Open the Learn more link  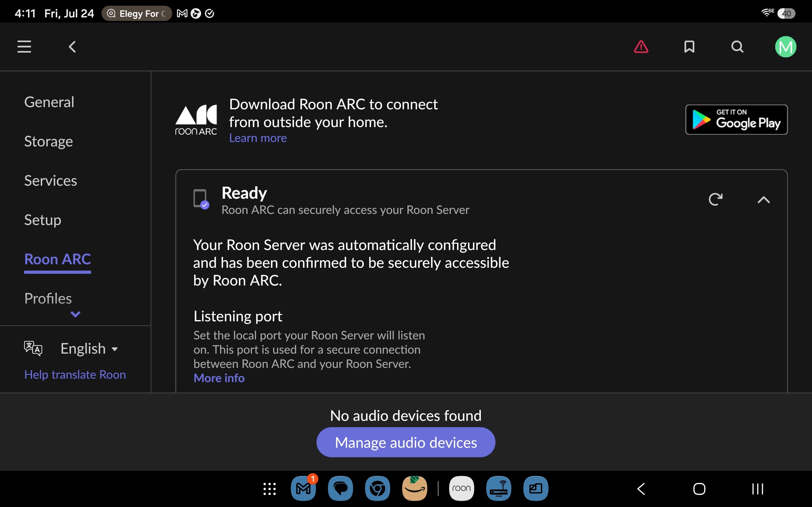[x=258, y=138]
